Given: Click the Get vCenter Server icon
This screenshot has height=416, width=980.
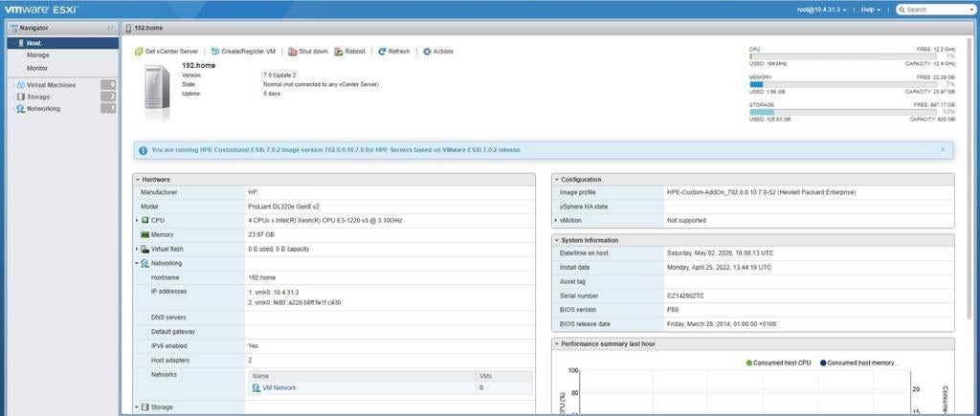Looking at the screenshot, I should [x=139, y=52].
